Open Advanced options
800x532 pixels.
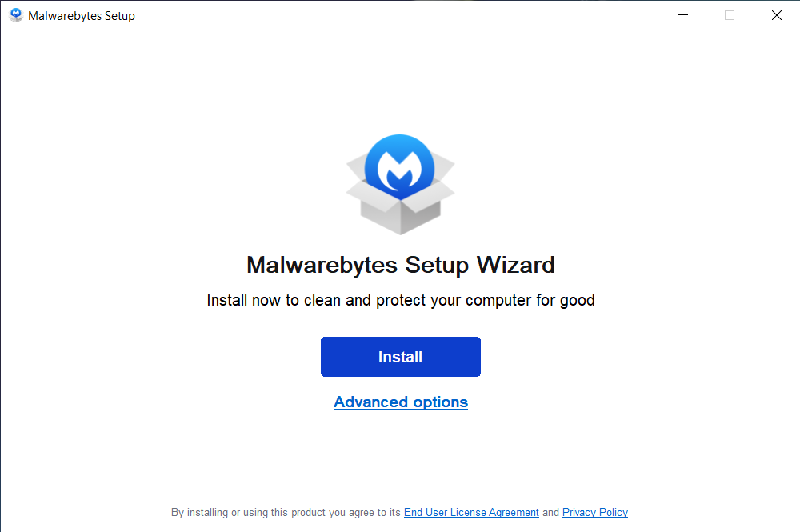(401, 402)
